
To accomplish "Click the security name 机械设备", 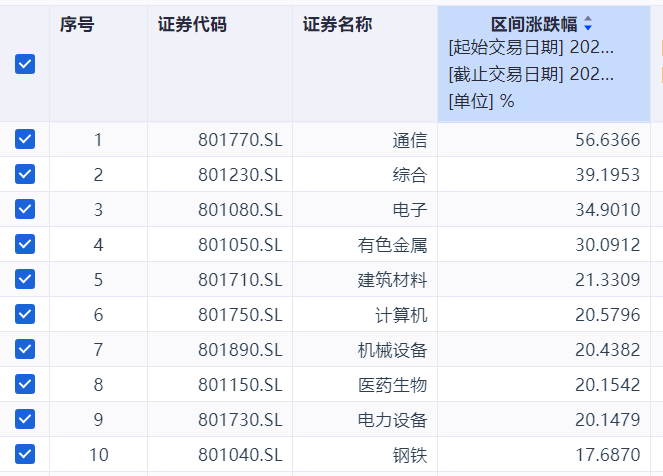I will pyautogui.click(x=392, y=350).
